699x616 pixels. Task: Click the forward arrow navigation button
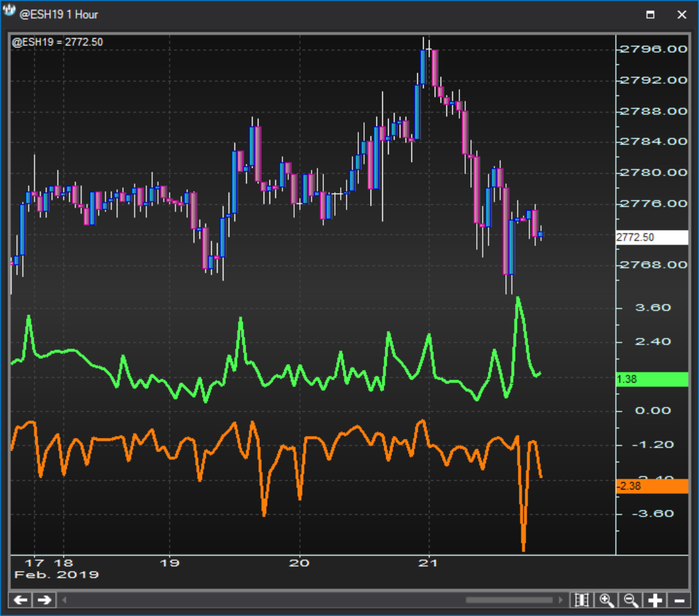[x=44, y=600]
